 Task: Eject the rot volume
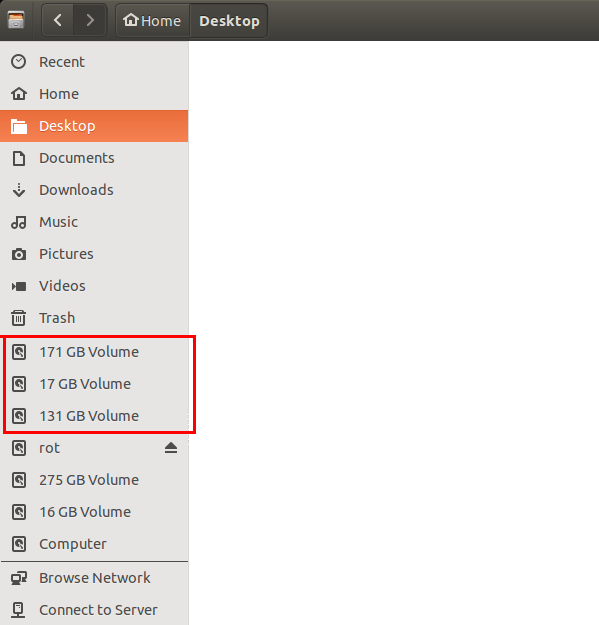click(171, 448)
